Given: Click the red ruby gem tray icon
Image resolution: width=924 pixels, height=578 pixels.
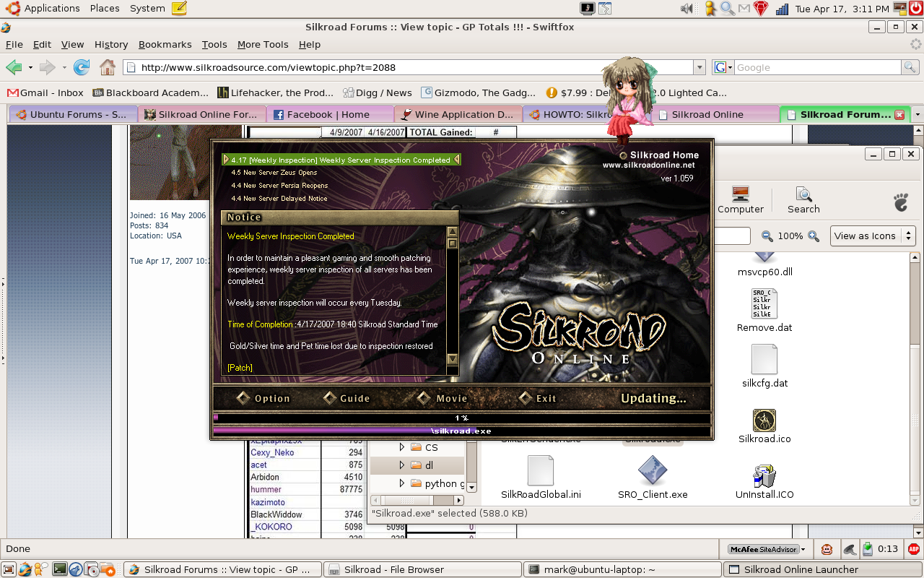Looking at the screenshot, I should click(761, 9).
